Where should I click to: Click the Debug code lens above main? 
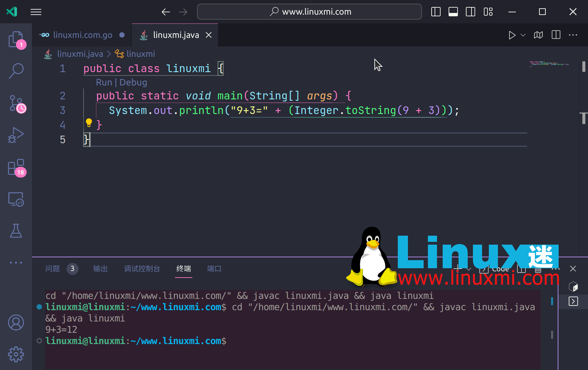133,82
